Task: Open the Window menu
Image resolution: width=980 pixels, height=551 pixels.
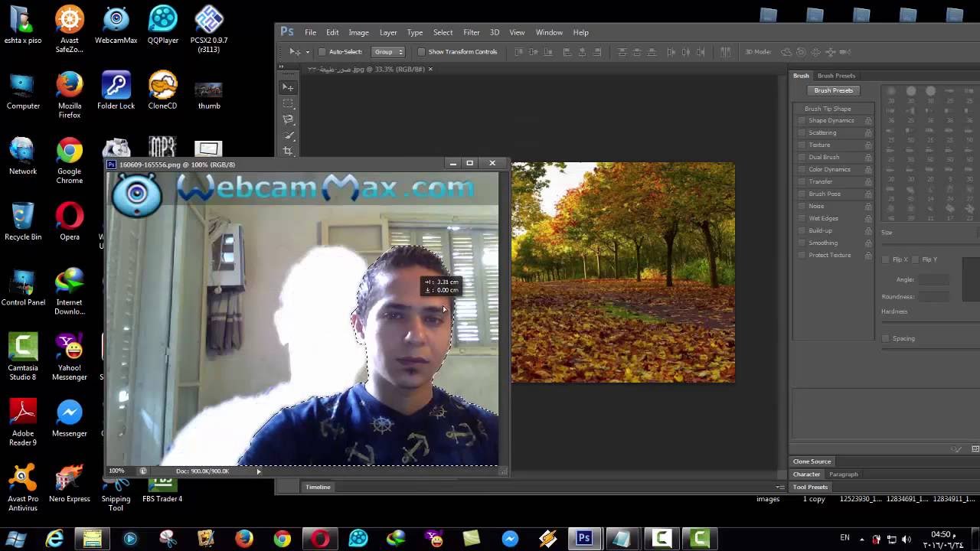Action: pyautogui.click(x=549, y=32)
